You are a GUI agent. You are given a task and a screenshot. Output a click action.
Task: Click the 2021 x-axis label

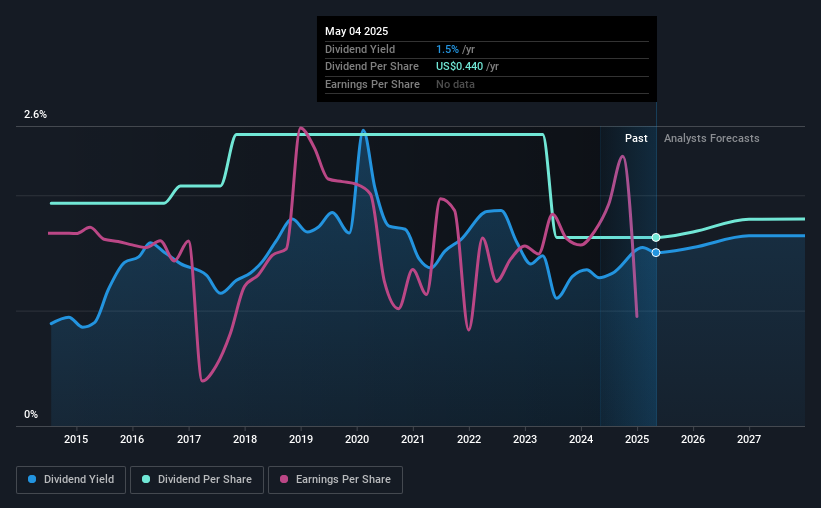click(x=413, y=439)
